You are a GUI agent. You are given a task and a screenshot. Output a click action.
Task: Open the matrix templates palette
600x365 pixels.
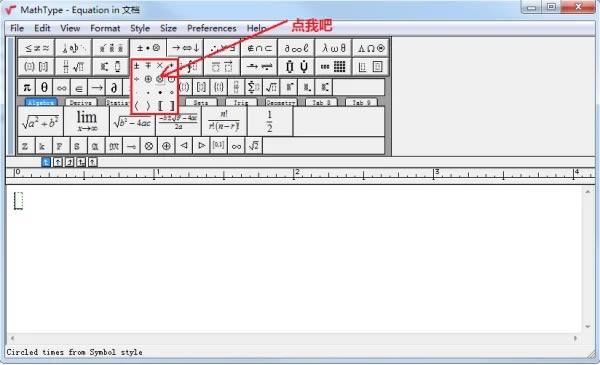[x=333, y=67]
